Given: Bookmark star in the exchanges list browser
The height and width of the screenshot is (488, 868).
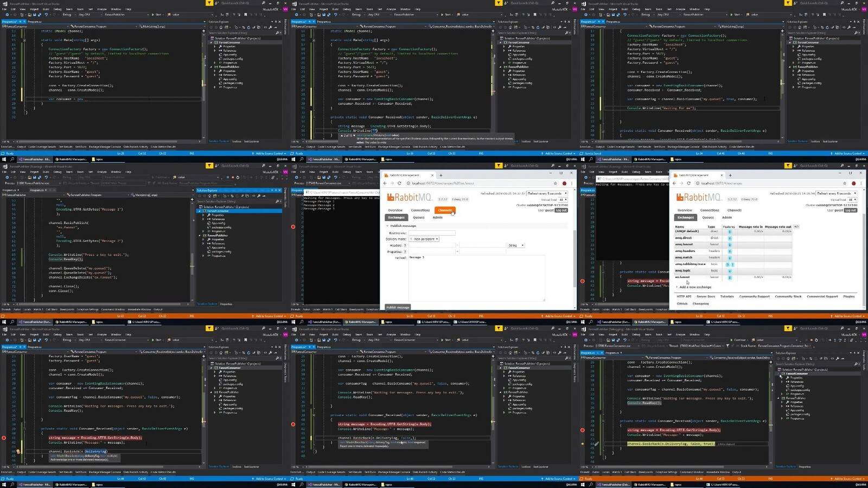Looking at the screenshot, I should (x=845, y=183).
